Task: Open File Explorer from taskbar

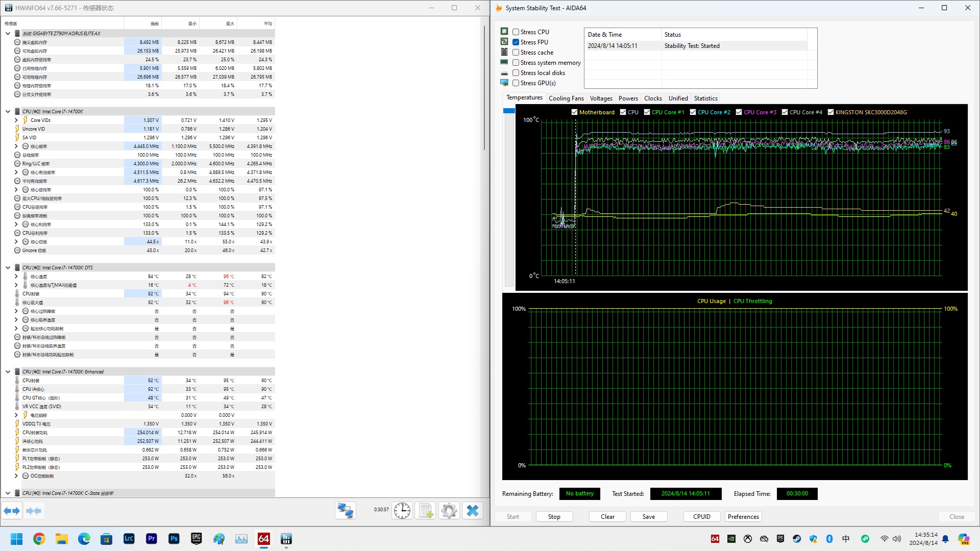Action: click(x=62, y=539)
